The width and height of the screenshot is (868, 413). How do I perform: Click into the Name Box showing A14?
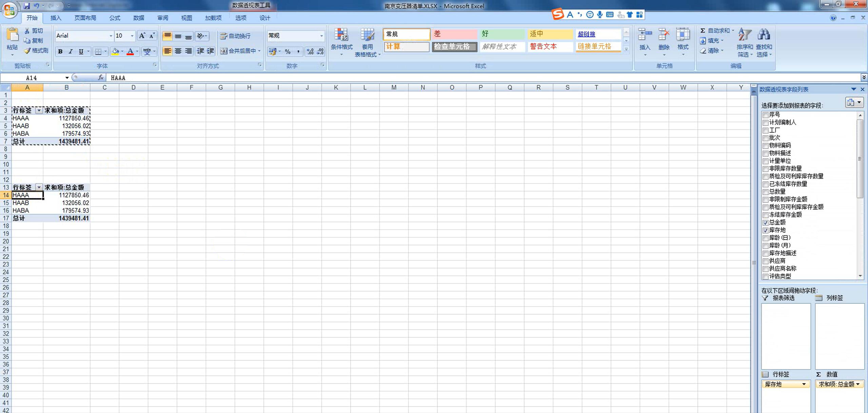(32, 78)
